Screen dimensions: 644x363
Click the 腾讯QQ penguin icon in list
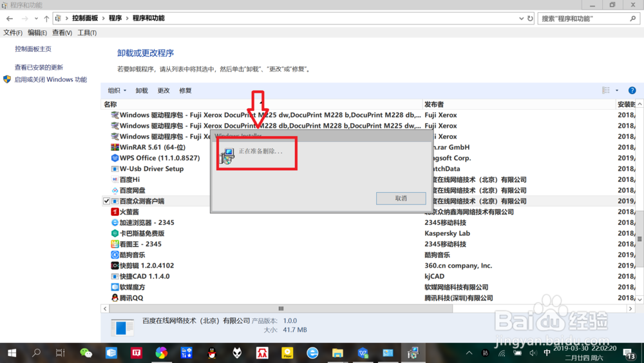click(x=115, y=298)
